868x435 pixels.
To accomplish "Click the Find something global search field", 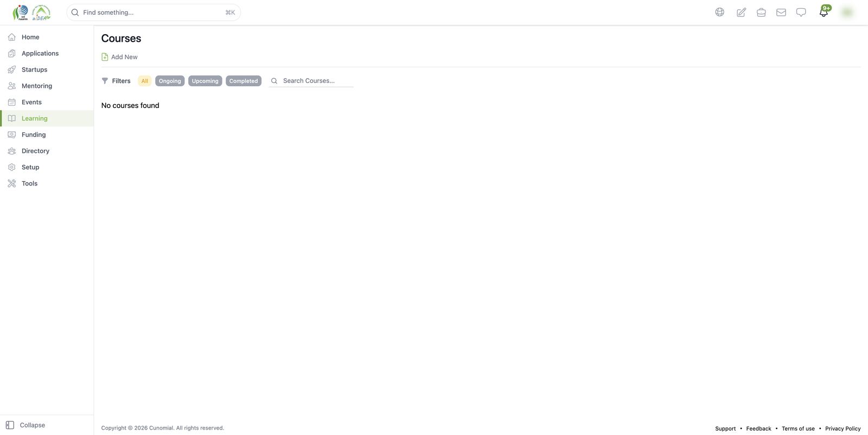I will coord(154,12).
